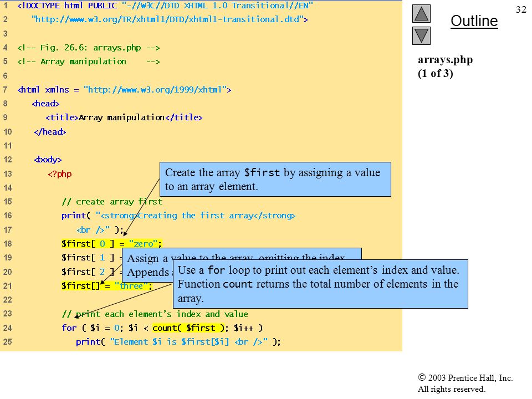Click the html xmlns line
The width and height of the screenshot is (532, 399).
tap(124, 90)
